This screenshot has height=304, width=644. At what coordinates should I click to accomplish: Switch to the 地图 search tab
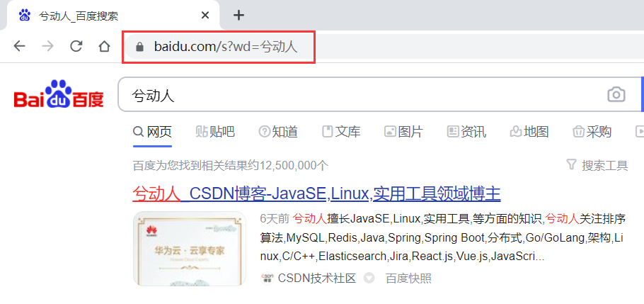tap(529, 132)
